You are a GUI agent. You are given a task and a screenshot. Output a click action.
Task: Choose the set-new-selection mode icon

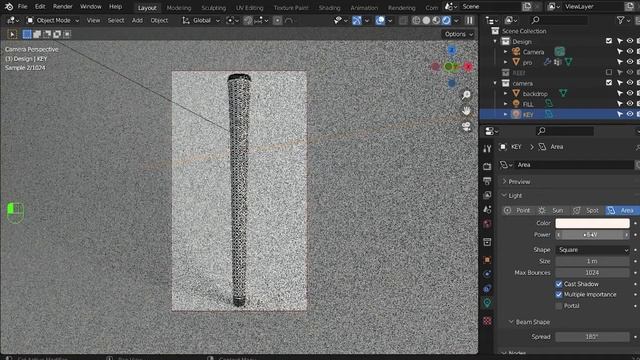click(27, 34)
